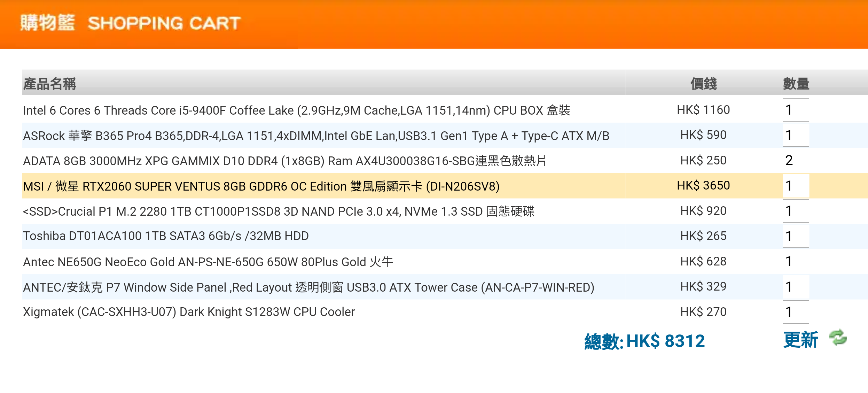Edit quantity for Xigmatek Dark Knight cooler
This screenshot has height=393, width=868.
coord(796,312)
